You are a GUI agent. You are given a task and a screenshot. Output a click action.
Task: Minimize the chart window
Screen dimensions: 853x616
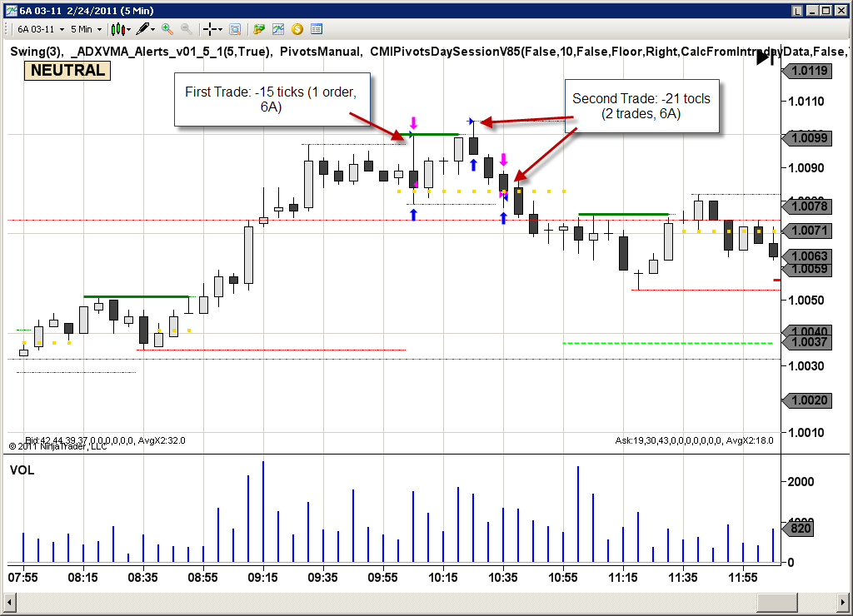(813, 10)
